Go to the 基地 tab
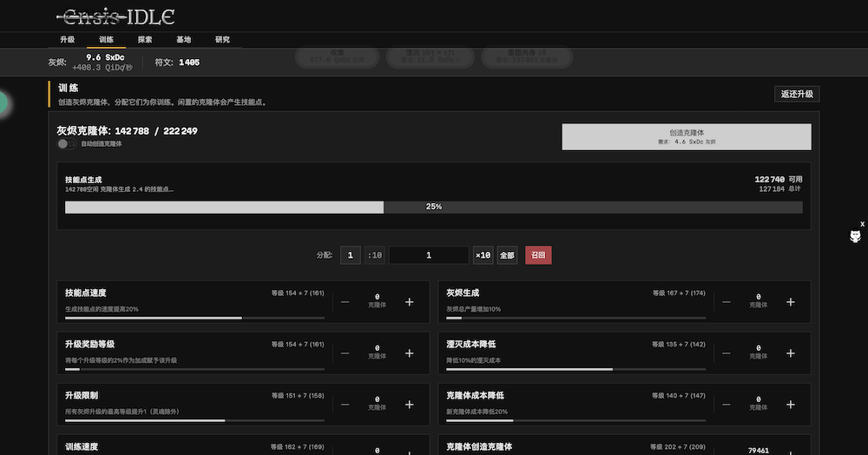Image resolution: width=868 pixels, height=455 pixels. [184, 40]
